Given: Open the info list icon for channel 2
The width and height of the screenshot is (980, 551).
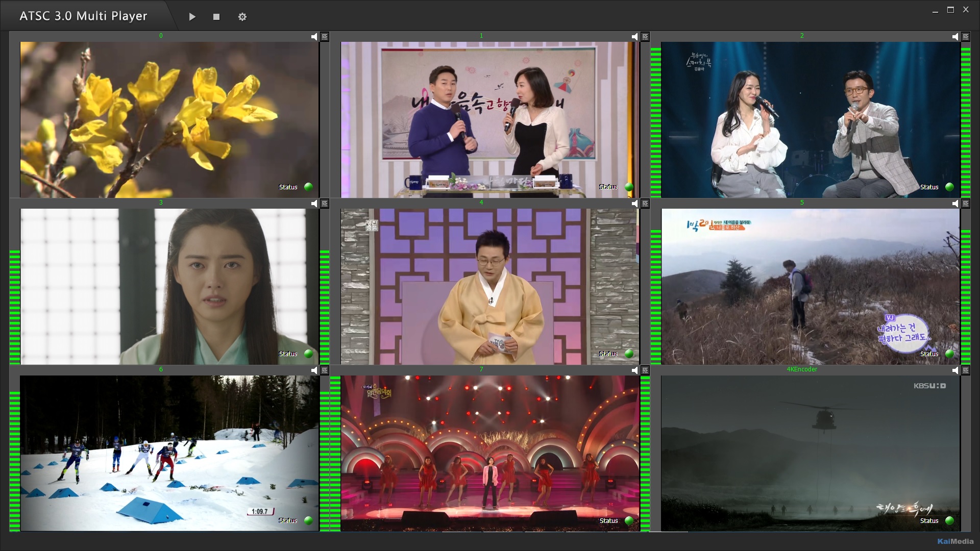Looking at the screenshot, I should [966, 37].
